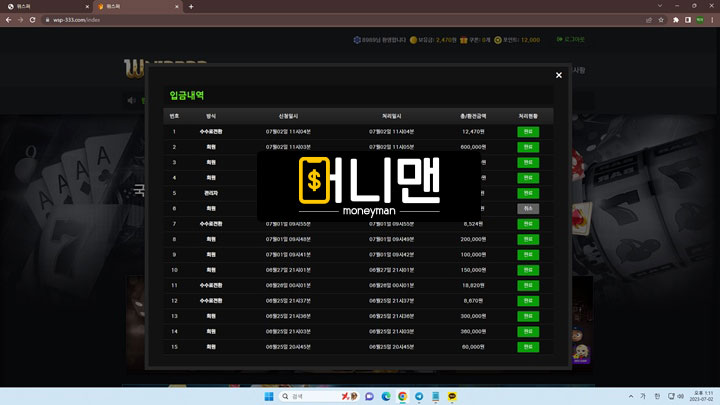Click status button in row 8 (200,000원)
The image size is (720, 405).
click(528, 239)
